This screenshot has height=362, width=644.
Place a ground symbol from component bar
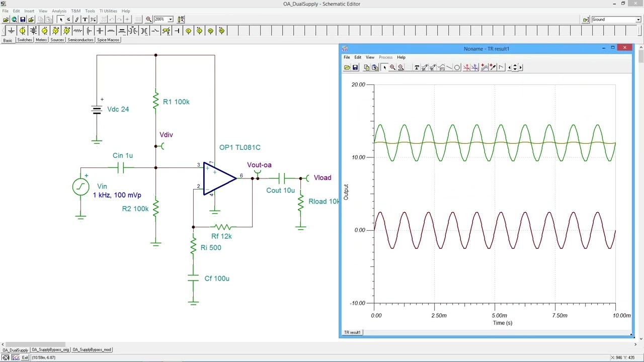(x=11, y=31)
